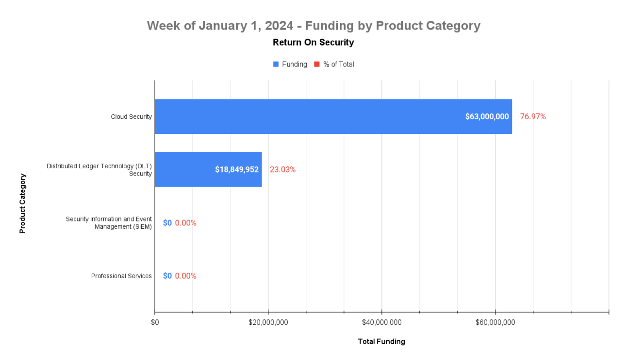627x364 pixels.
Task: Click the Total Funding axis title
Action: pos(381,341)
